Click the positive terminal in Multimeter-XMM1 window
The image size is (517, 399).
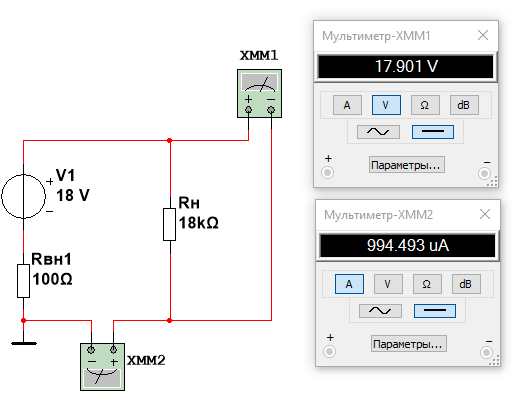[x=327, y=173]
